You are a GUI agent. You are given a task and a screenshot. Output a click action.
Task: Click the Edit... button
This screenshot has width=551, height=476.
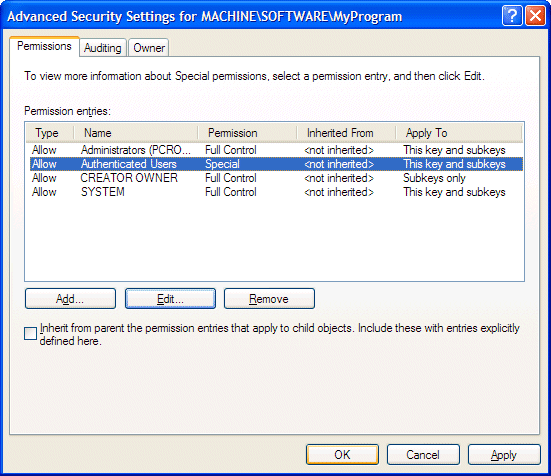coord(170,299)
